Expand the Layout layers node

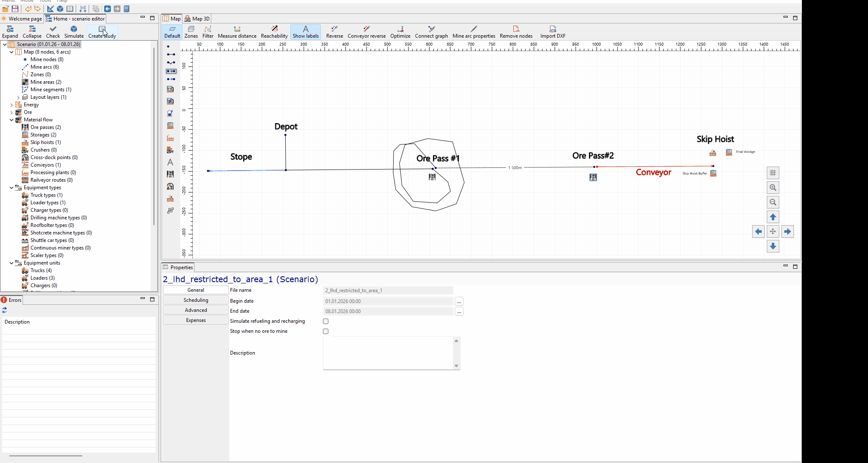tap(18, 97)
